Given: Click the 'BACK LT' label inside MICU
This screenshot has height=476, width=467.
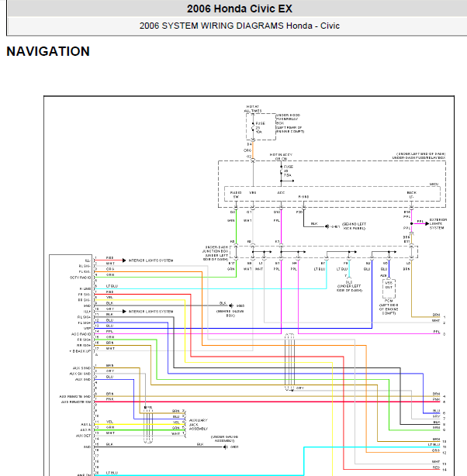Looking at the screenshot, I should click(411, 195).
